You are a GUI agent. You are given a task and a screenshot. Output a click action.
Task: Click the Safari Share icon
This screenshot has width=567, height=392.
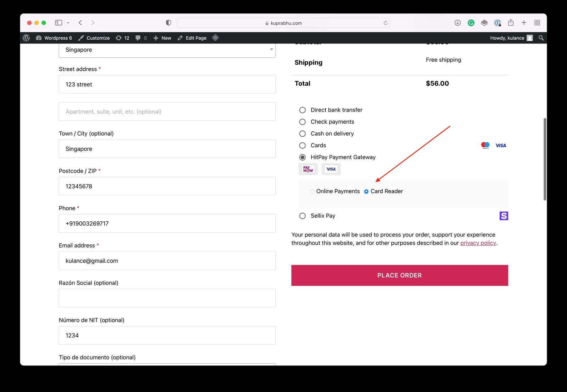511,22
